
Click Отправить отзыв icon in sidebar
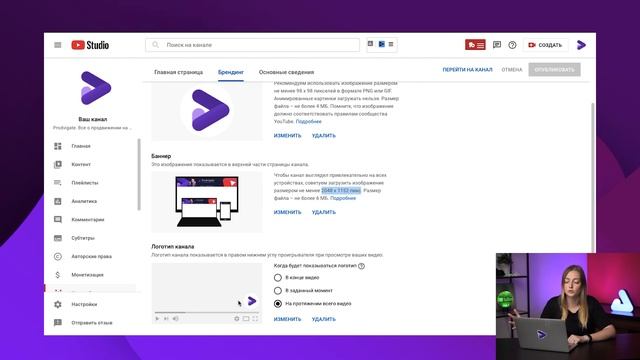click(x=58, y=323)
